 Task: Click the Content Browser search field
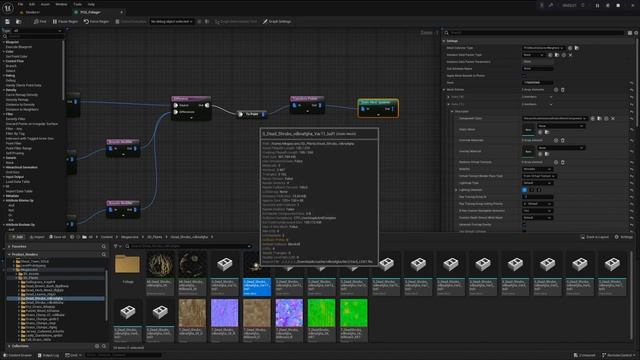(x=189, y=246)
